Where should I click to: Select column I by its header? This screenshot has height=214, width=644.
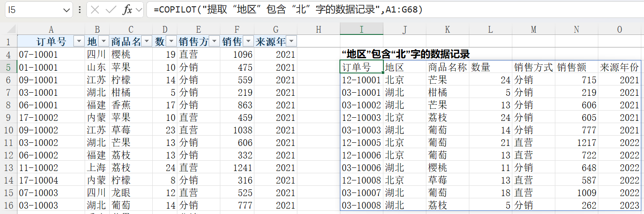pyautogui.click(x=361, y=29)
